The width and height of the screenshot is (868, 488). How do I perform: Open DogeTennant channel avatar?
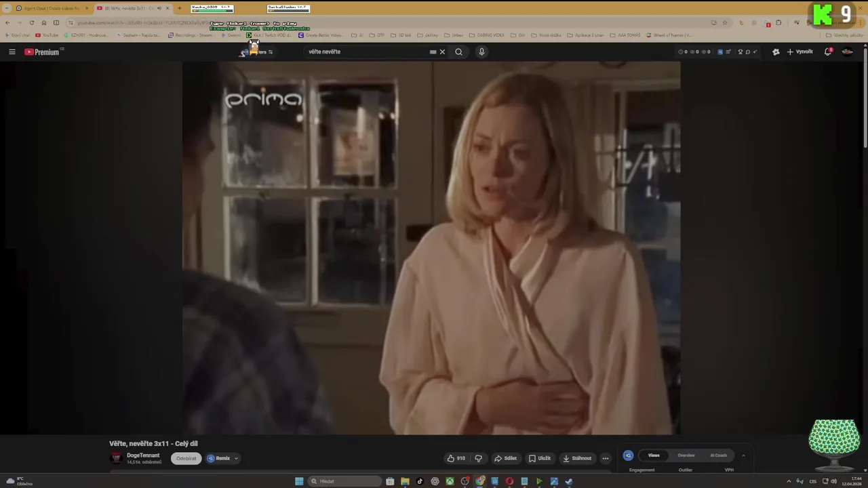pos(116,458)
